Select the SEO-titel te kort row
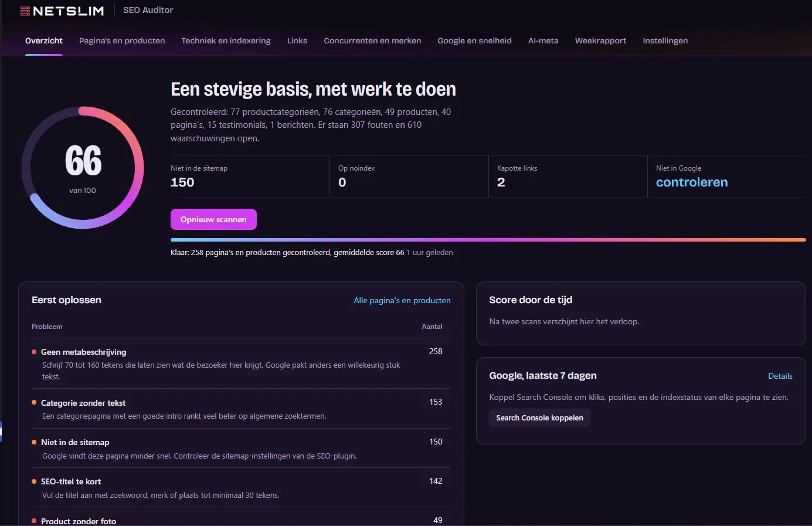Image resolution: width=812 pixels, height=526 pixels. (241, 487)
